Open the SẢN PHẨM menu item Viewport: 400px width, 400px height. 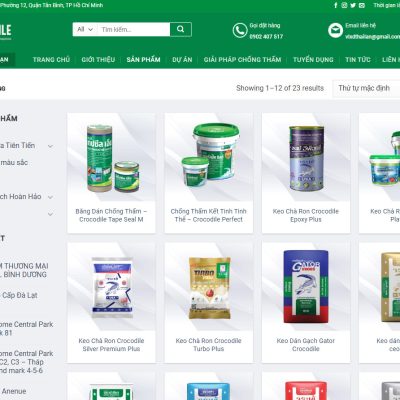click(143, 60)
